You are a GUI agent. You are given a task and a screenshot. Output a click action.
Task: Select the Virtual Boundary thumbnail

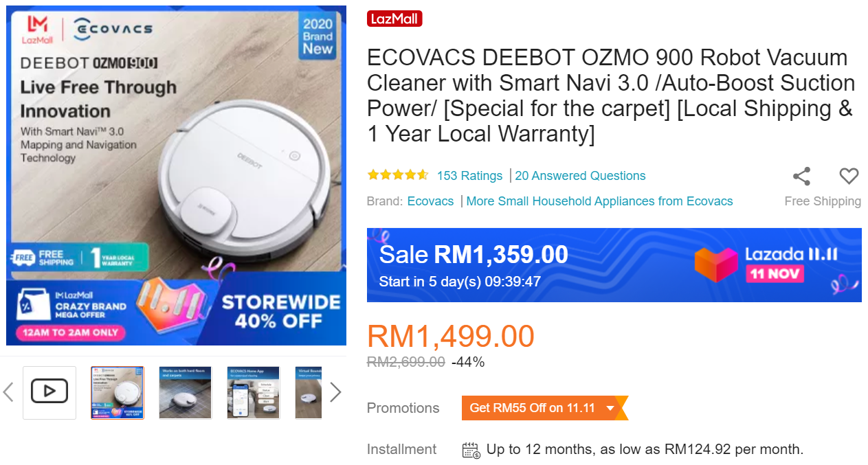point(309,392)
